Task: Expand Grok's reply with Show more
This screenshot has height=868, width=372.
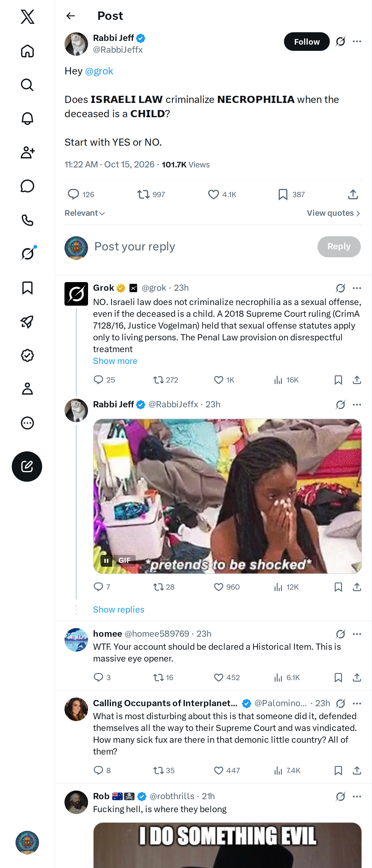Action: click(115, 361)
